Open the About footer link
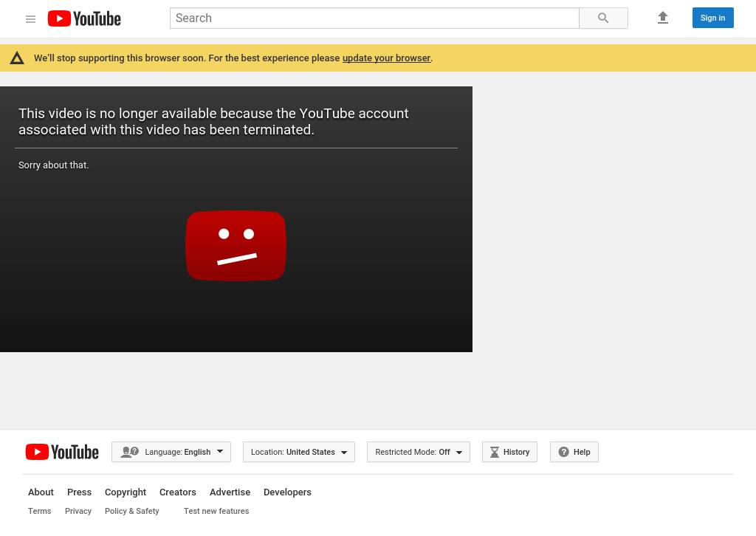Screen dimensions: 756x536 pos(41,492)
